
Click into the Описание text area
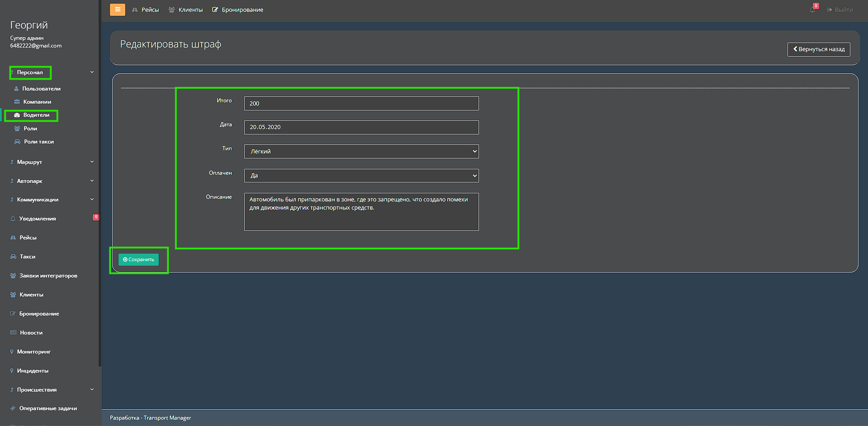coord(361,217)
